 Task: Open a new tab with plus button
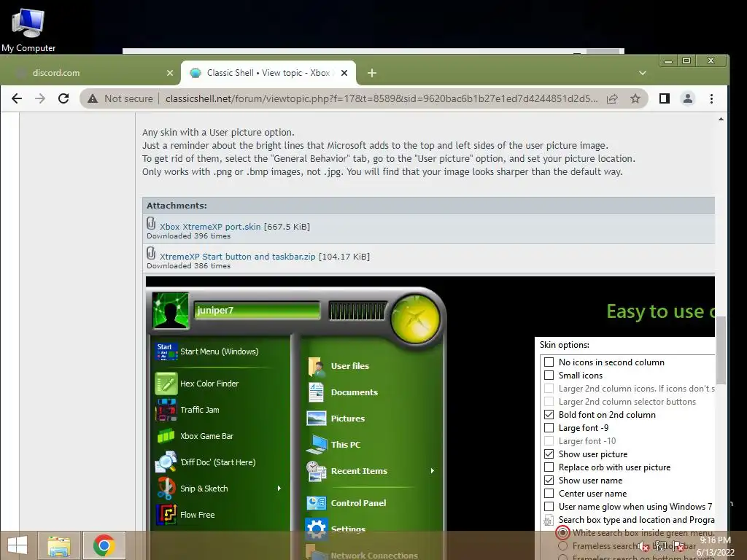pos(372,73)
